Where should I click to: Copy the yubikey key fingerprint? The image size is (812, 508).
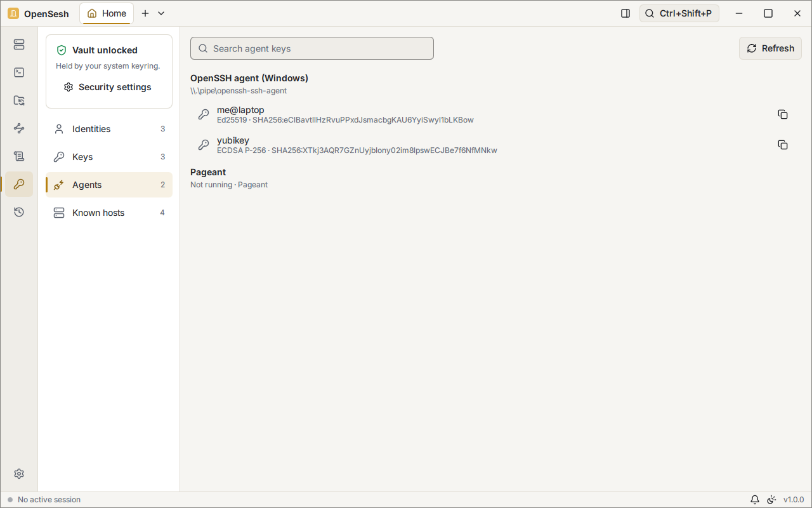pos(783,145)
